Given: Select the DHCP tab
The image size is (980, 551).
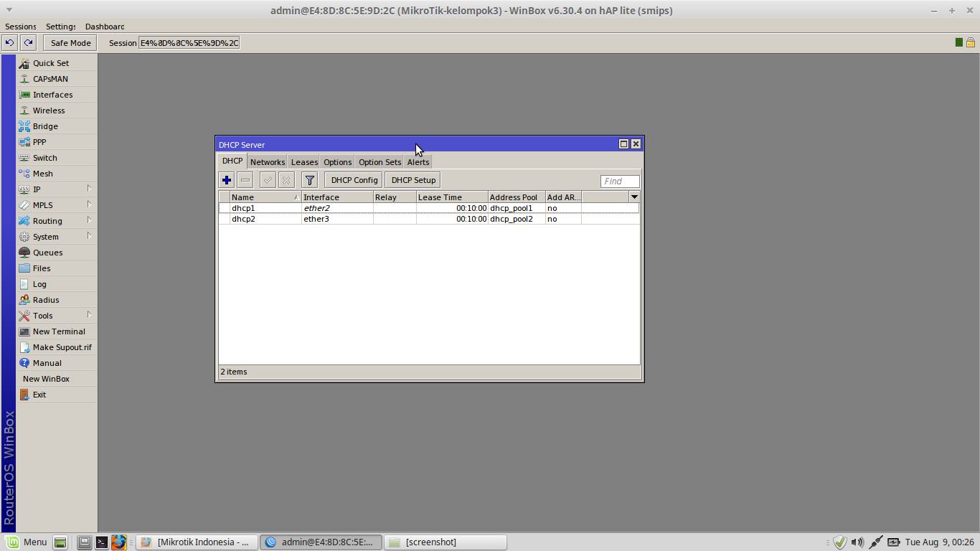Looking at the screenshot, I should pos(232,161).
